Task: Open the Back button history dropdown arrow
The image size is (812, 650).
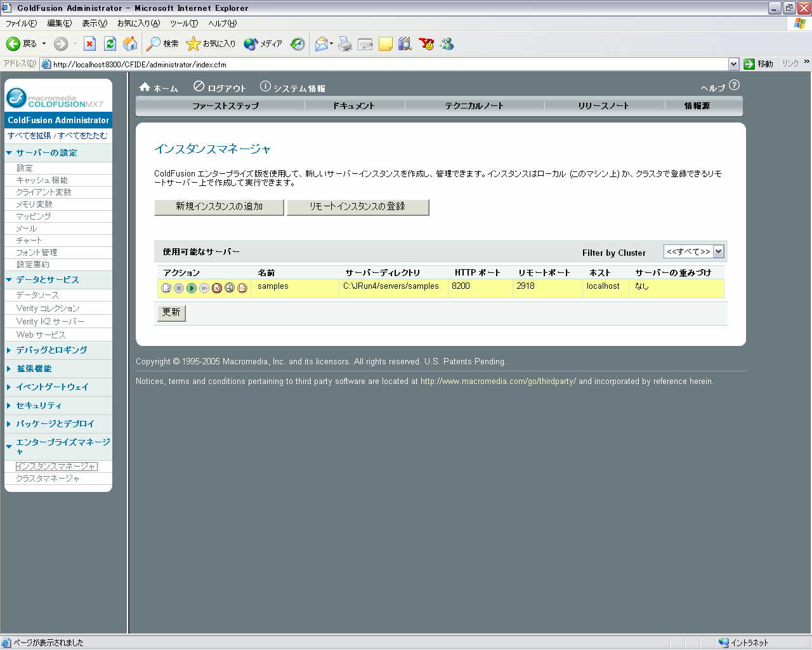Action: pos(44,44)
